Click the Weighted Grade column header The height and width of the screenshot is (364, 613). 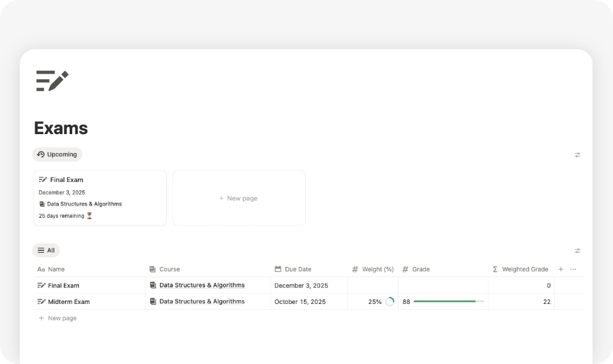point(522,269)
